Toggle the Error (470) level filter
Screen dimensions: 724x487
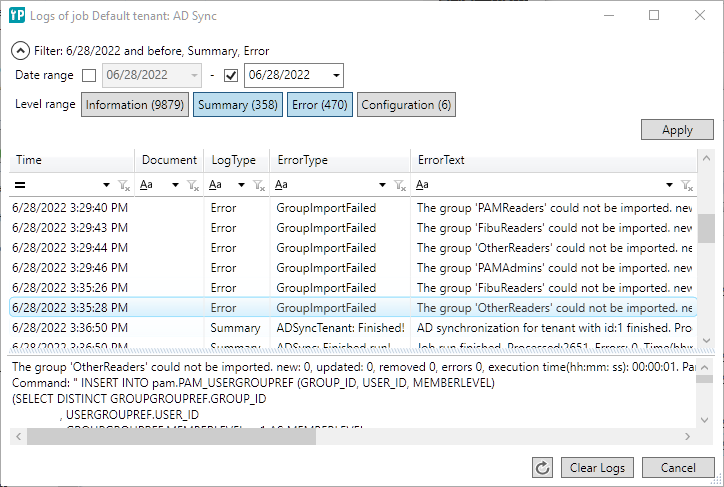(x=320, y=105)
